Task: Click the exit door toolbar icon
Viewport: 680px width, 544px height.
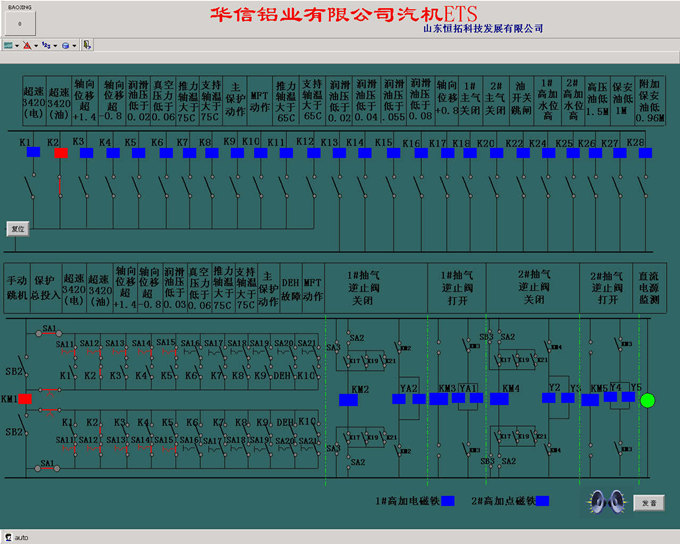Action: [x=87, y=45]
